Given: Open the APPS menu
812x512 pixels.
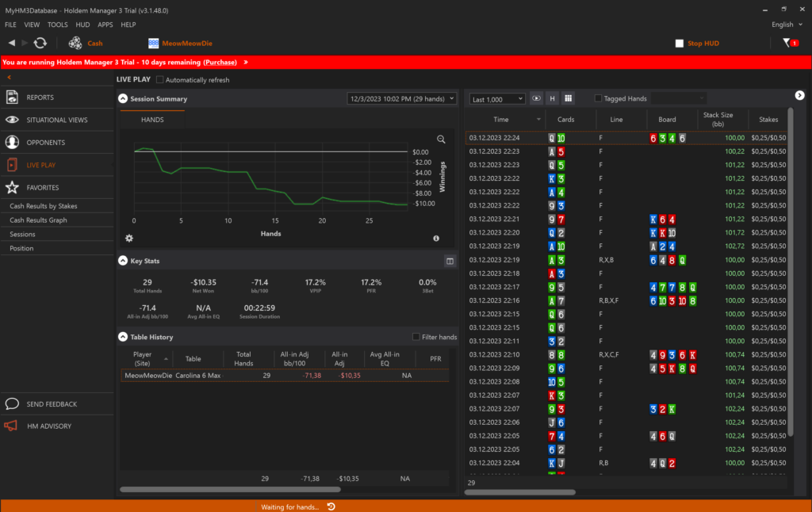Looking at the screenshot, I should coord(105,25).
